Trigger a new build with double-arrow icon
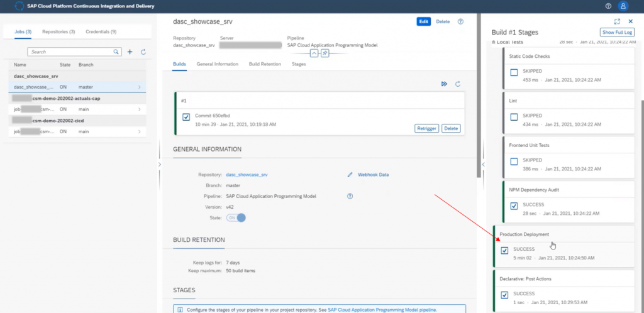Viewport: 644px width, 313px height. coord(445,84)
